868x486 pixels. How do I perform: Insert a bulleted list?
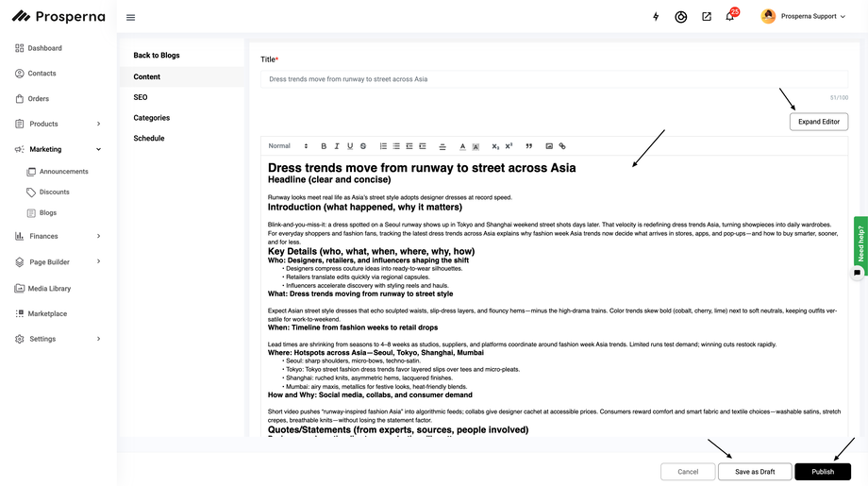click(x=396, y=146)
